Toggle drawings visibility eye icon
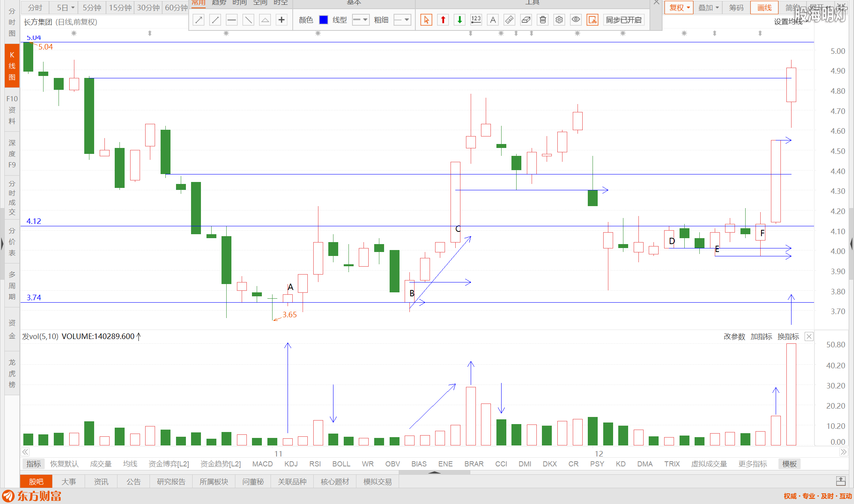Viewport: 854px width, 504px height. click(576, 20)
